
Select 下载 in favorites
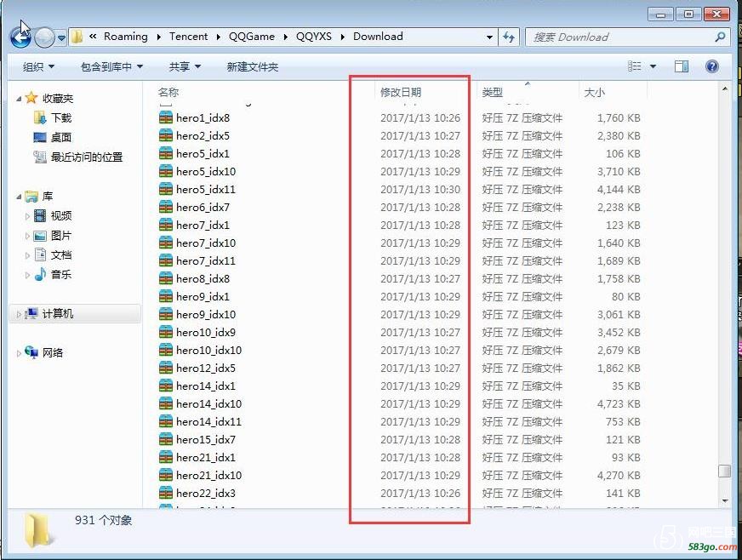(53, 117)
